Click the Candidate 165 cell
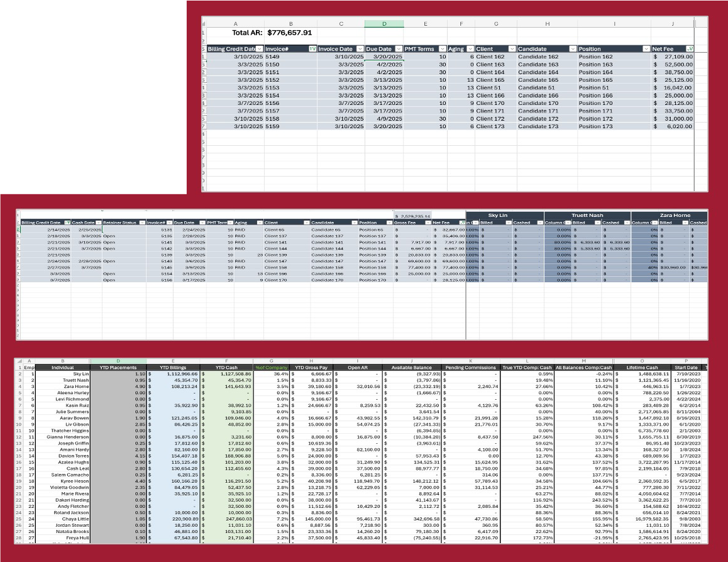Screen dimensions: 728x562 tap(547, 80)
